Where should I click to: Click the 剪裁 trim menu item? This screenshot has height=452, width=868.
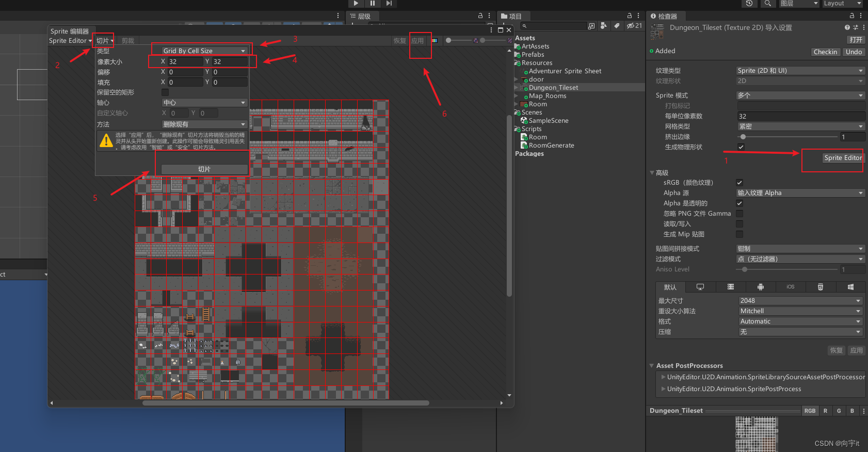pyautogui.click(x=127, y=41)
